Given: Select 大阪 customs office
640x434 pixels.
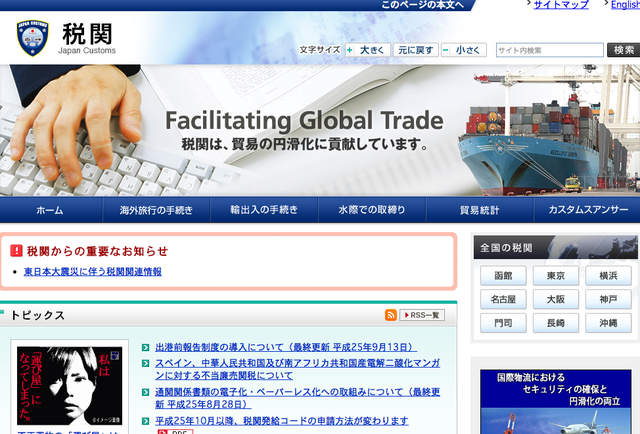Looking at the screenshot, I should click(556, 299).
